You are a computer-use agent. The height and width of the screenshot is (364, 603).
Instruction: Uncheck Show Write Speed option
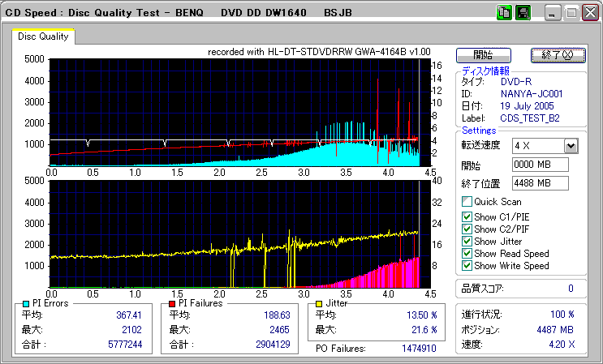click(467, 266)
